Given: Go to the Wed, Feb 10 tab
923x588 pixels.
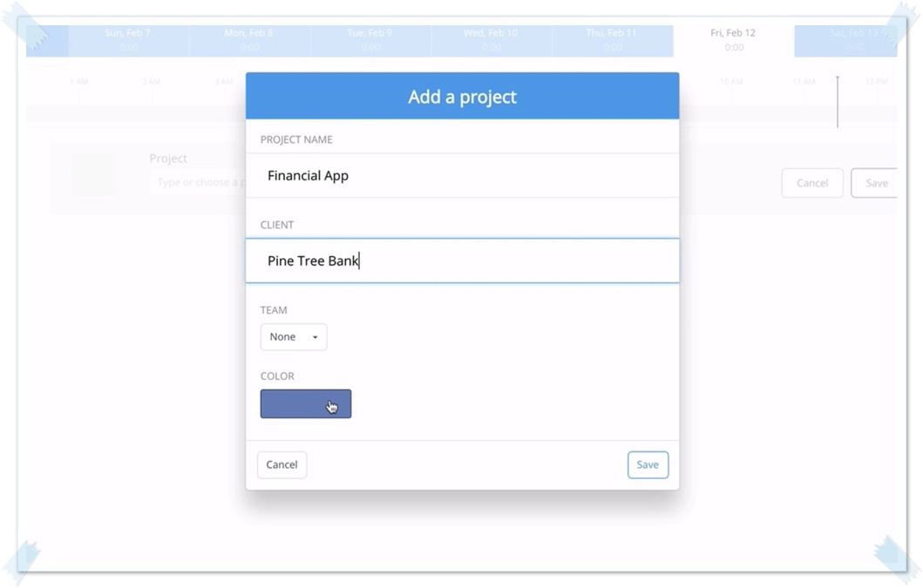Looking at the screenshot, I should [491, 40].
